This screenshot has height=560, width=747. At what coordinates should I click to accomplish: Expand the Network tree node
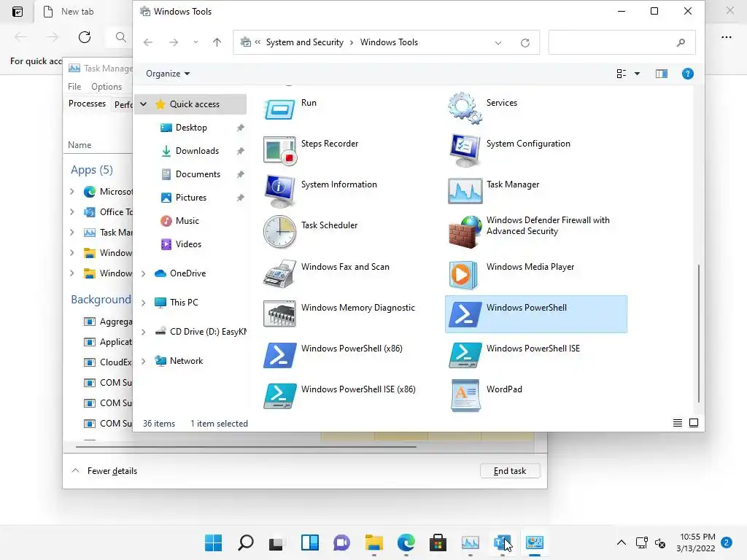tap(143, 361)
